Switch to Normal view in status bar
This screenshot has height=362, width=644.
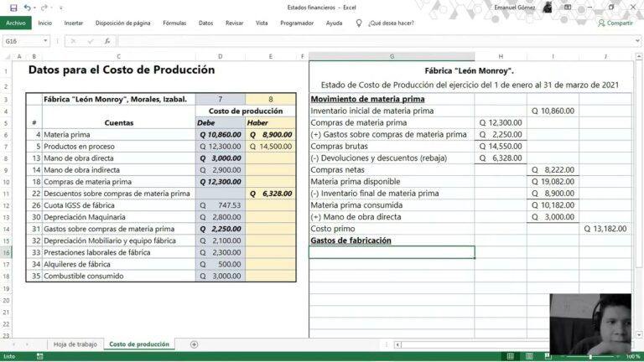tap(510, 356)
